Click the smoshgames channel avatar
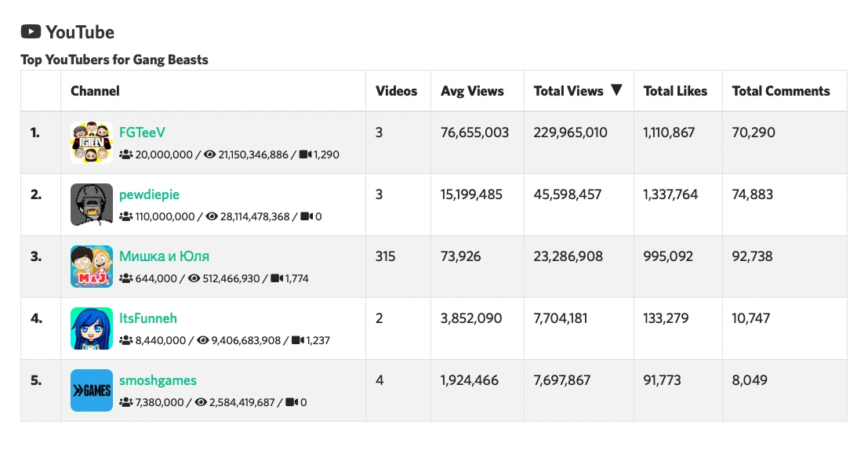The image size is (868, 450). pyautogui.click(x=92, y=390)
